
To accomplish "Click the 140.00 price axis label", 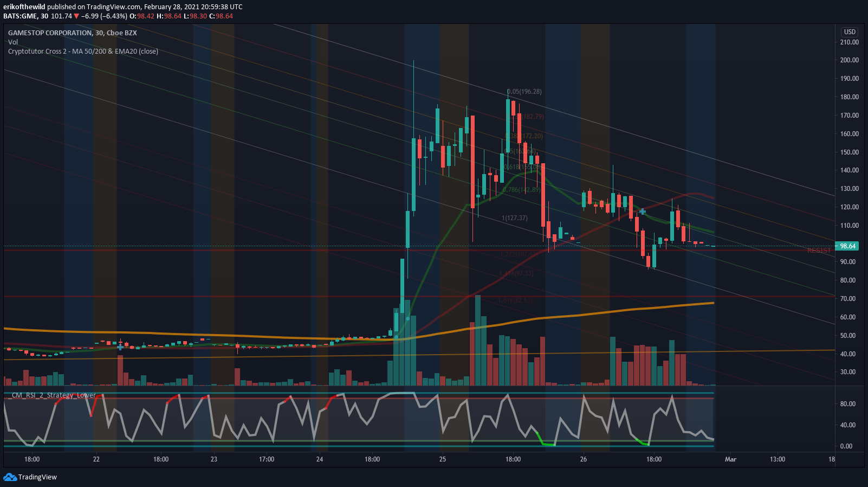I will [x=849, y=170].
